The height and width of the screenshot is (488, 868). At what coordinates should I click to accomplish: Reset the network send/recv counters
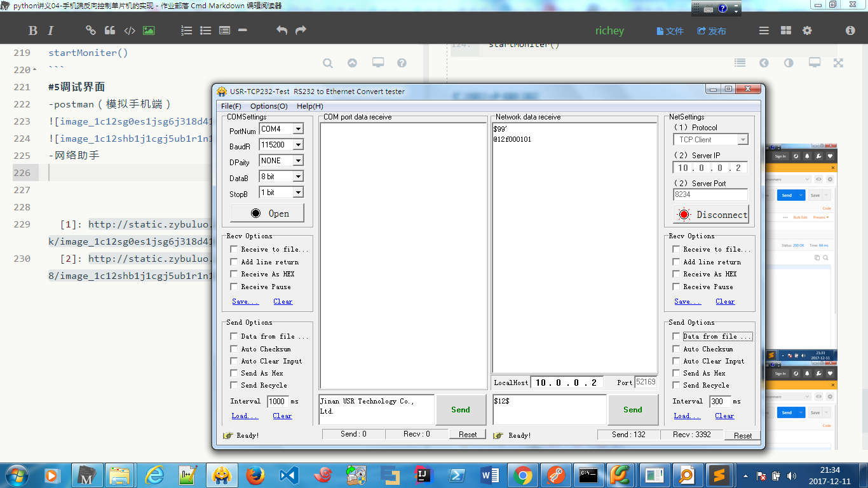[x=743, y=435]
